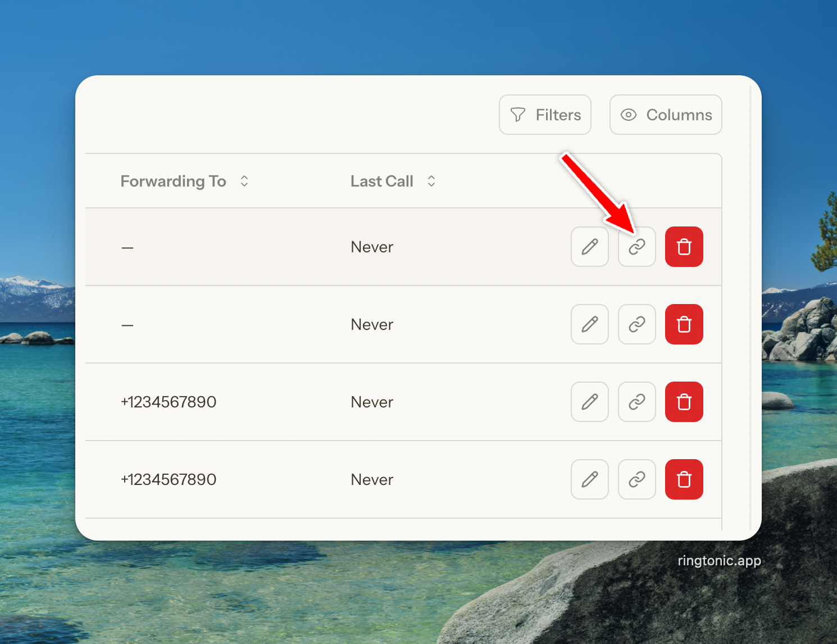Edit the third row using pencil icon
The image size is (837, 644).
(589, 402)
